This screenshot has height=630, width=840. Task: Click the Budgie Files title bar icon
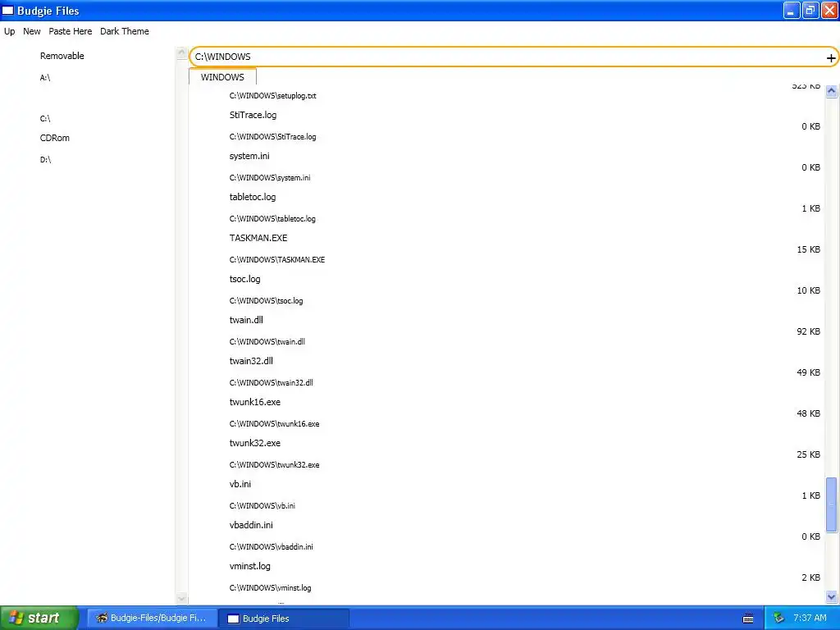(x=8, y=11)
